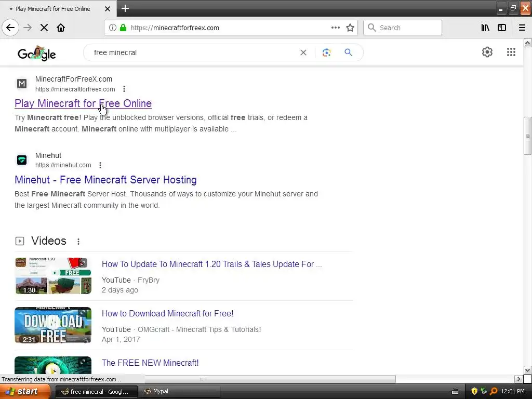Image resolution: width=532 pixels, height=399 pixels.
Task: Open Google quick settings gear
Action: point(487,52)
